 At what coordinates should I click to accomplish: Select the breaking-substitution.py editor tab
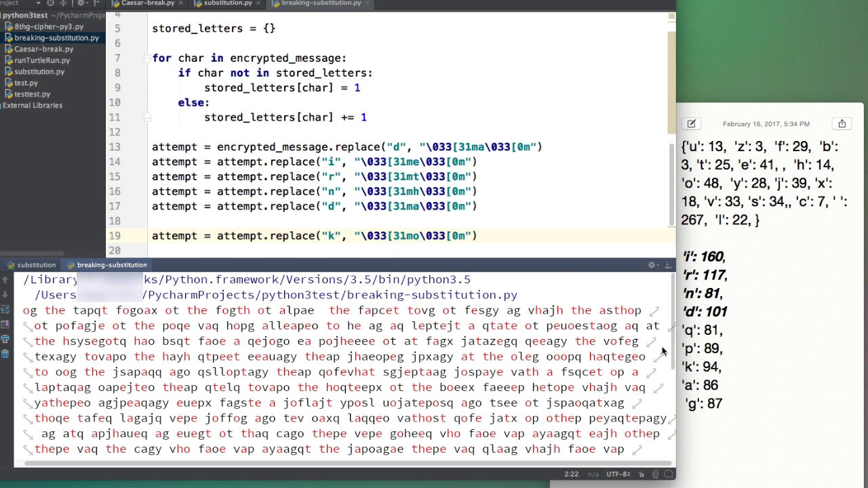point(321,3)
